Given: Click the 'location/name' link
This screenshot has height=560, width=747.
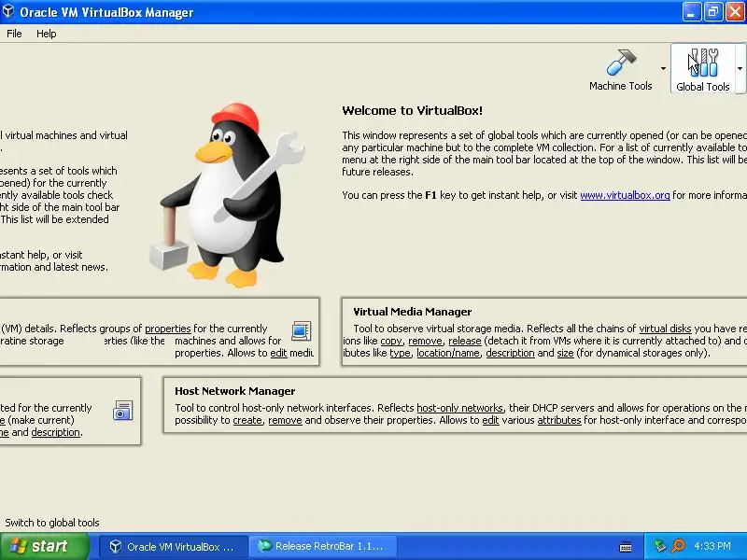Looking at the screenshot, I should coord(448,353).
